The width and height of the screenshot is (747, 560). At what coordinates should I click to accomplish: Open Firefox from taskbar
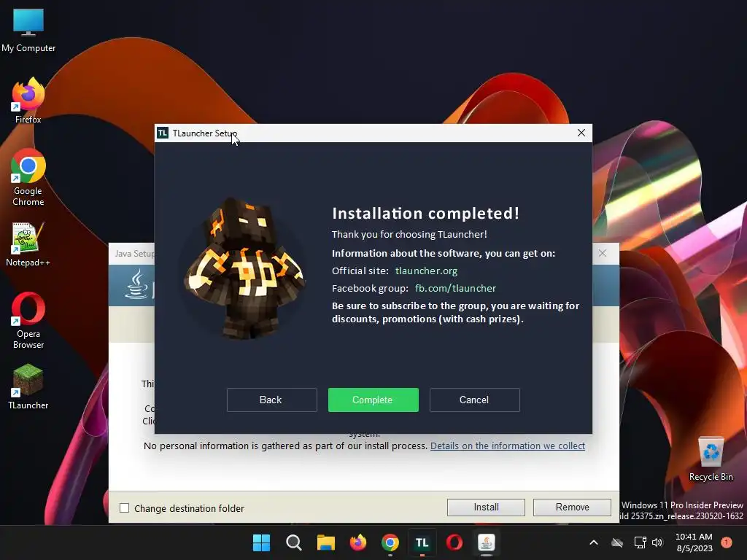[357, 542]
